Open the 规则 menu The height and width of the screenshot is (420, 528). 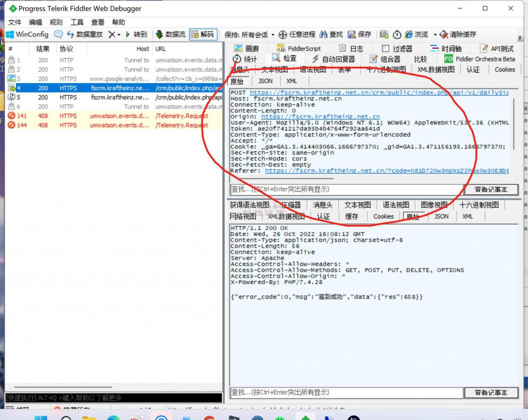coord(56,22)
